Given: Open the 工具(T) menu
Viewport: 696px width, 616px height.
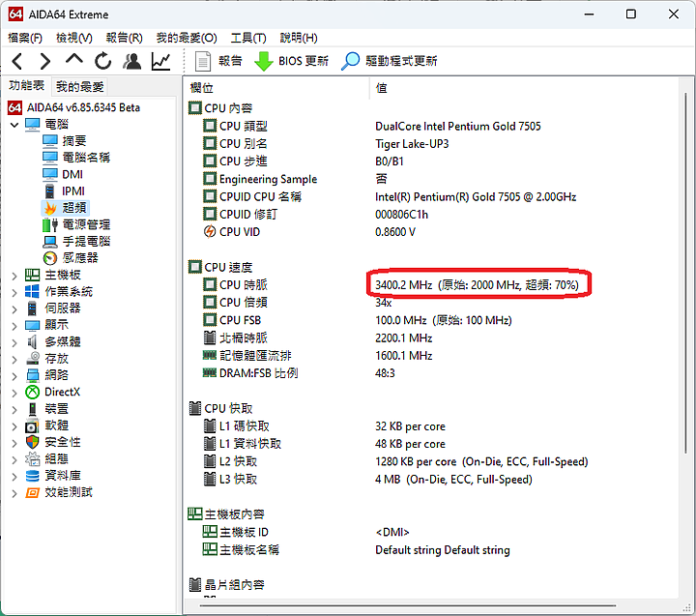Looking at the screenshot, I should click(248, 38).
